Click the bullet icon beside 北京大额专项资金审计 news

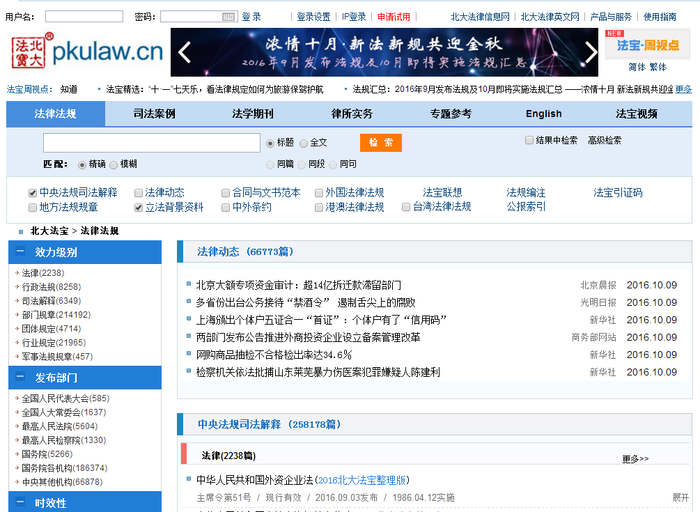188,285
